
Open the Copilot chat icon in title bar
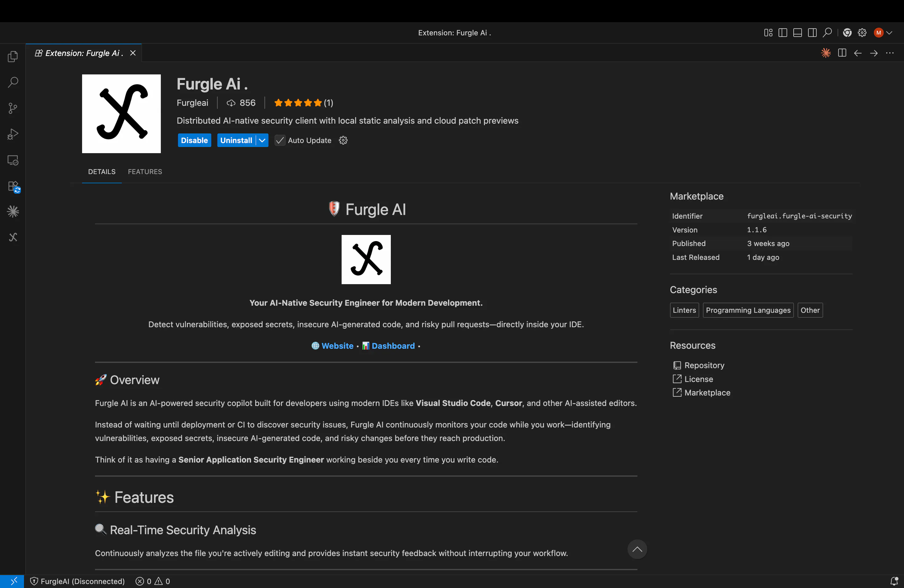tap(847, 33)
